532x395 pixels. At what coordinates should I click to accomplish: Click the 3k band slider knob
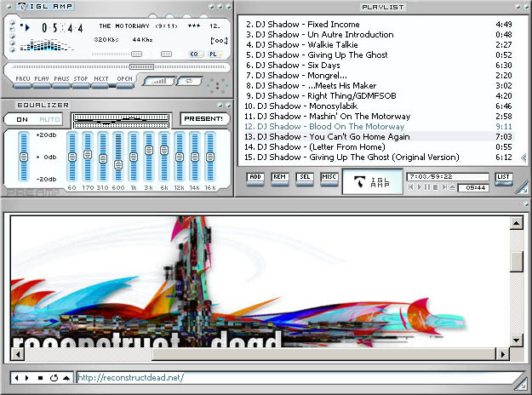(149, 150)
